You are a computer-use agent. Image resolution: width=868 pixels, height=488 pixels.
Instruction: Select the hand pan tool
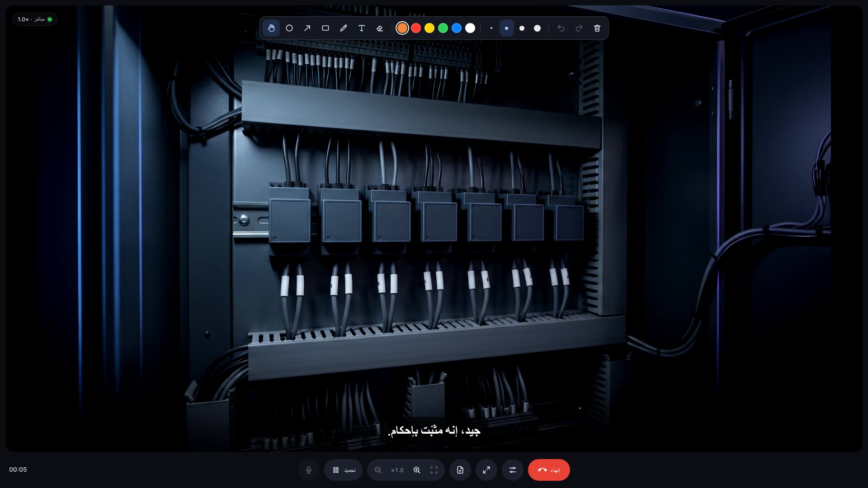(271, 28)
